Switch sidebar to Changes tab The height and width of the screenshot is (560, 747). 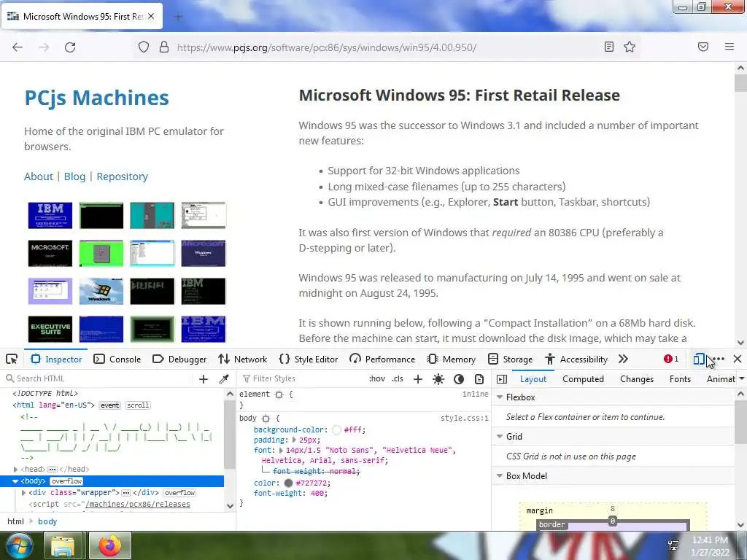pos(637,379)
